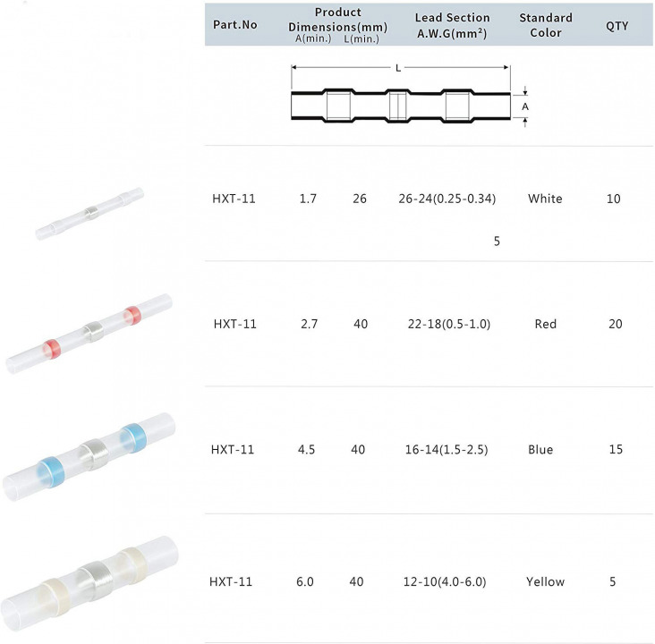Select the Blue color cell

(x=540, y=450)
